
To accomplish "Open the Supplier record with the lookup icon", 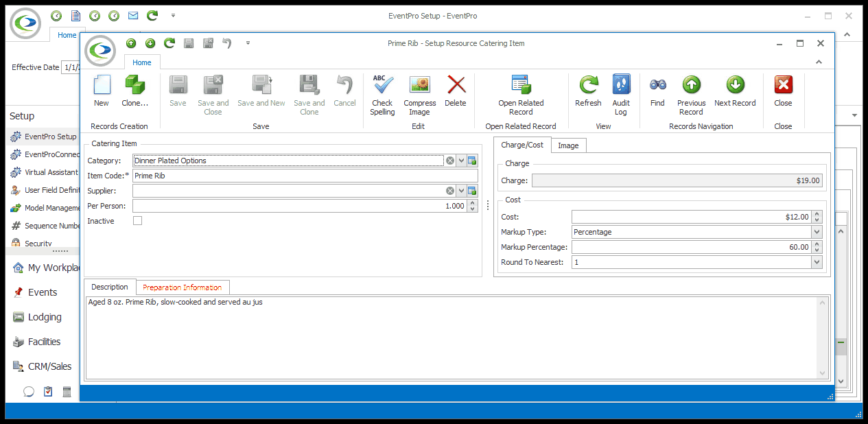I will coord(472,191).
